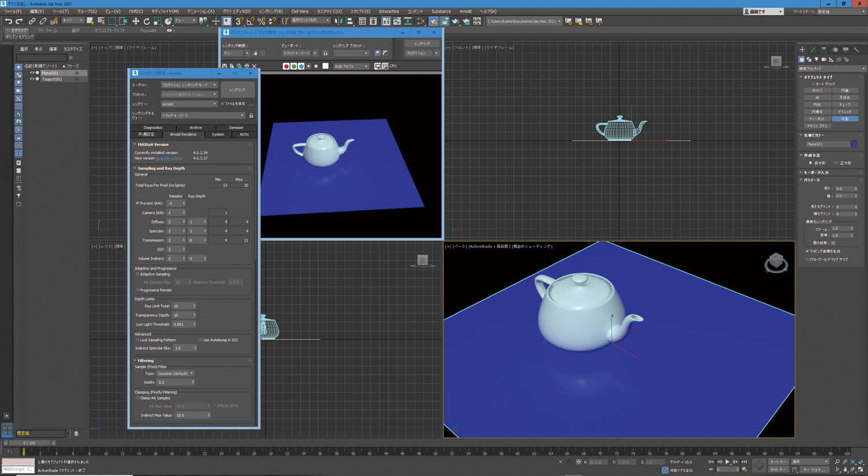868x476 pixels.
Task: Open the Create tab plus icon
Action: [802, 50]
